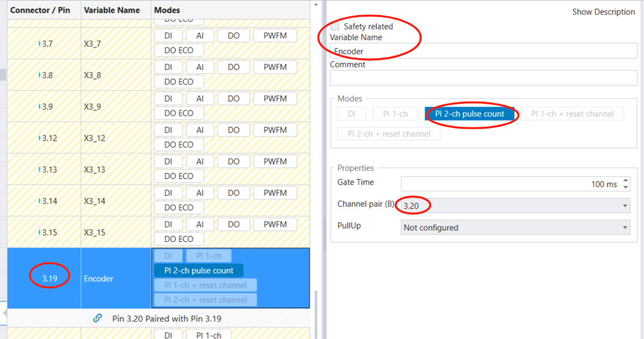
Task: Click the Show Description link
Action: pyautogui.click(x=603, y=12)
